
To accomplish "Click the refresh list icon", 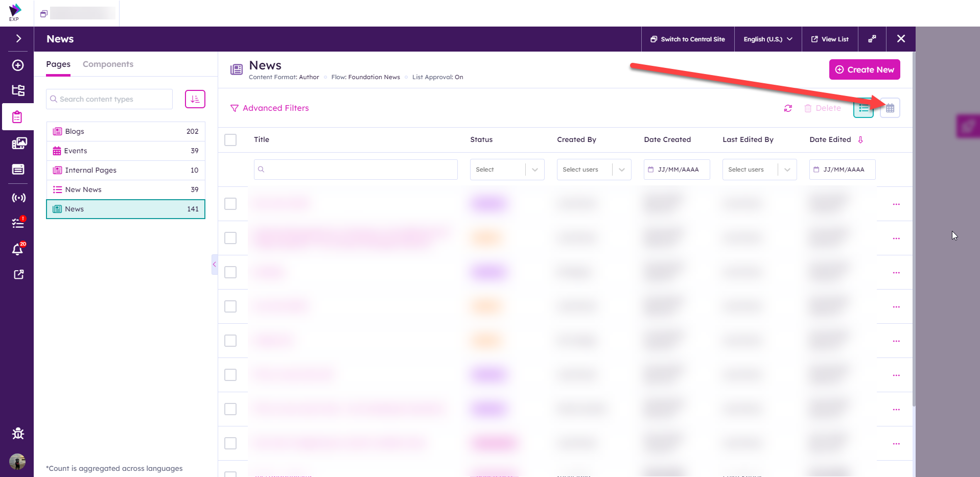I will point(788,108).
